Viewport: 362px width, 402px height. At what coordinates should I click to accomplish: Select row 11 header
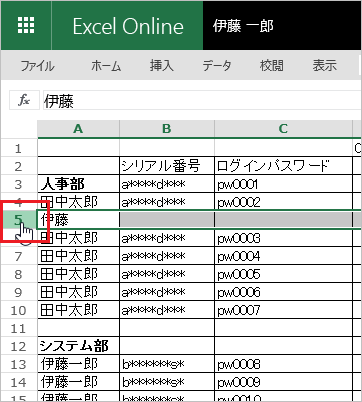tap(19, 328)
